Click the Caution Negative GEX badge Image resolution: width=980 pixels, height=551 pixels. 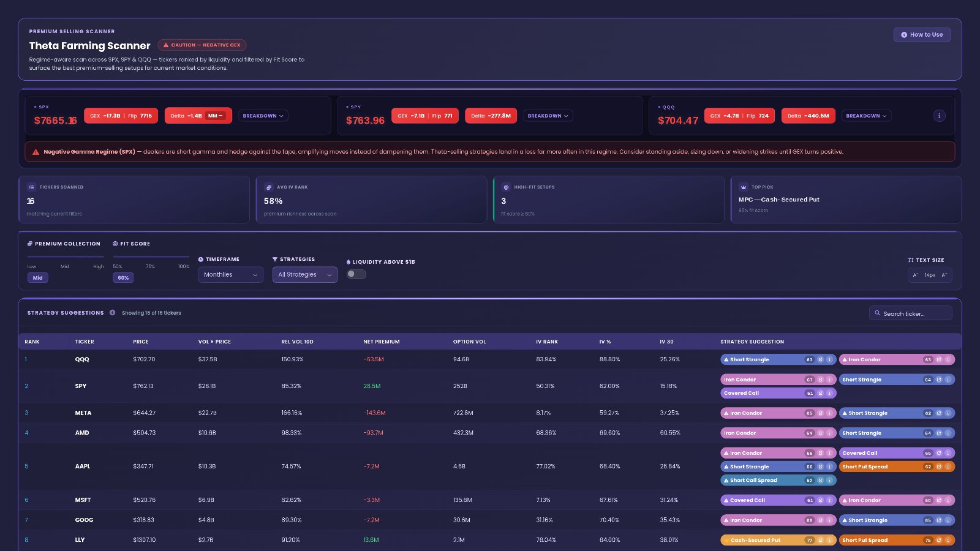(x=202, y=45)
